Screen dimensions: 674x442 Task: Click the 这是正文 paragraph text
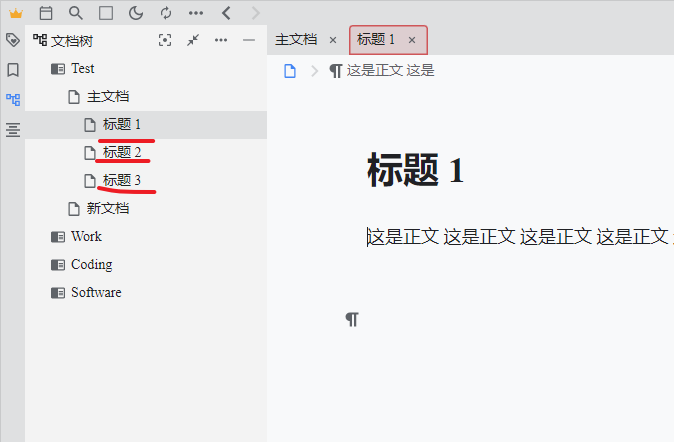[520, 237]
